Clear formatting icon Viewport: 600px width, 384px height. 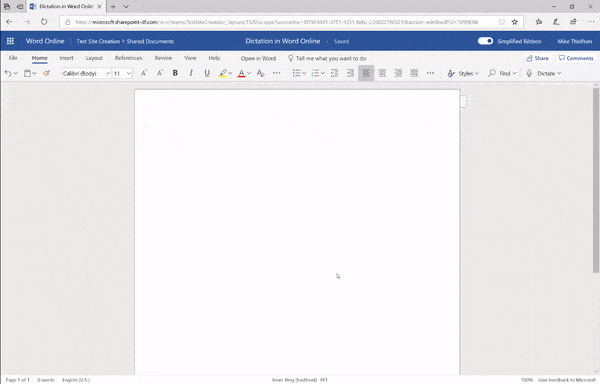pyautogui.click(x=261, y=73)
